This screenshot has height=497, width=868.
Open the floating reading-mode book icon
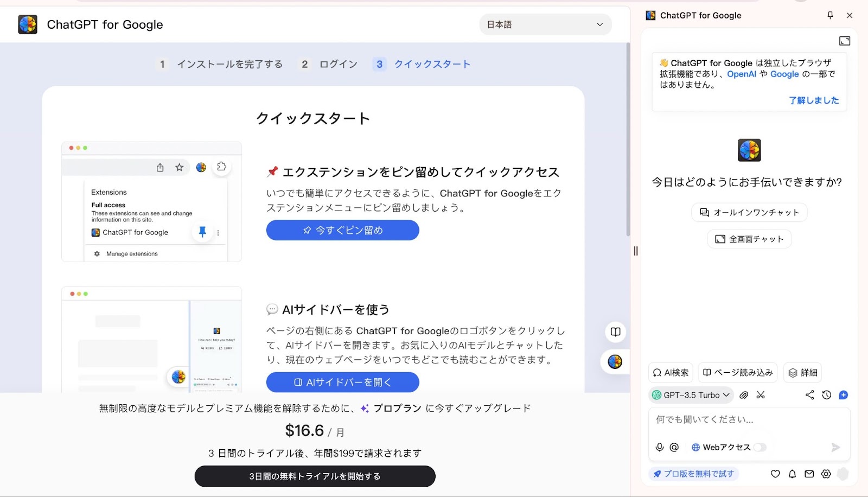pos(615,332)
